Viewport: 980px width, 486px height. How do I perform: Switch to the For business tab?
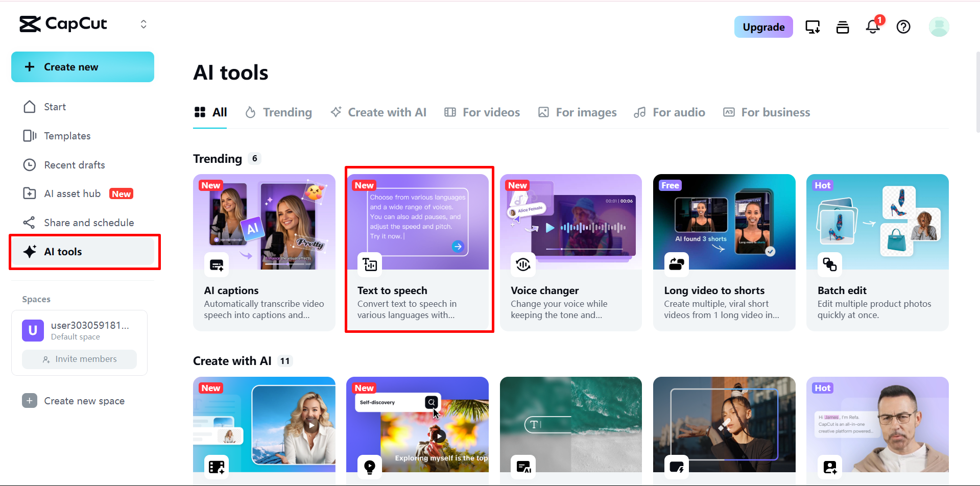[767, 112]
